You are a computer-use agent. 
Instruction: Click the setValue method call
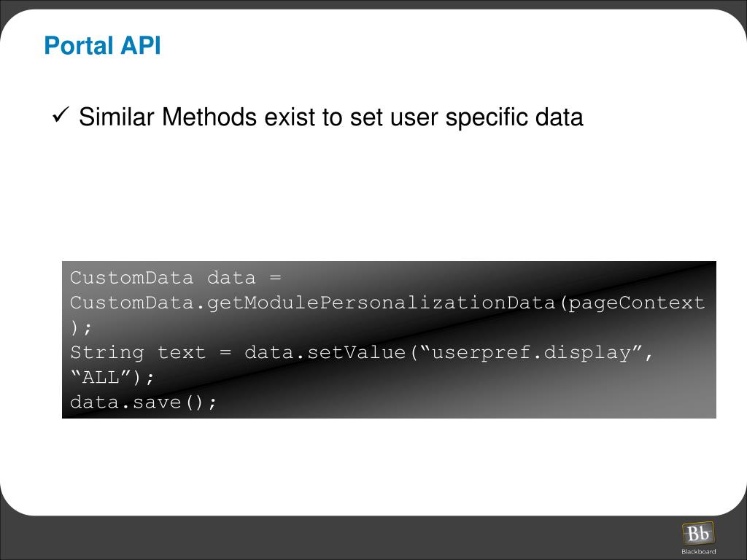click(x=356, y=352)
